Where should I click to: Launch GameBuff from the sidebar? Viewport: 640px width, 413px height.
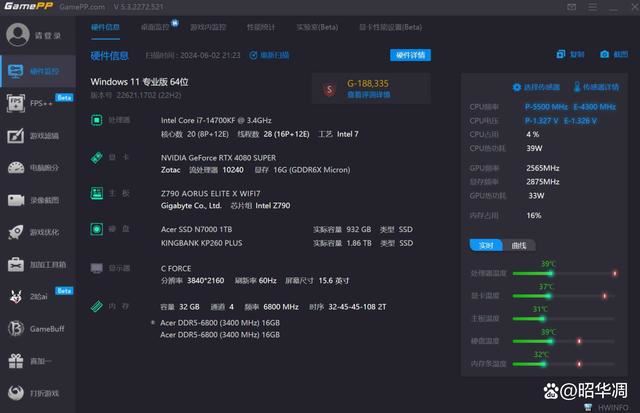tap(35, 328)
